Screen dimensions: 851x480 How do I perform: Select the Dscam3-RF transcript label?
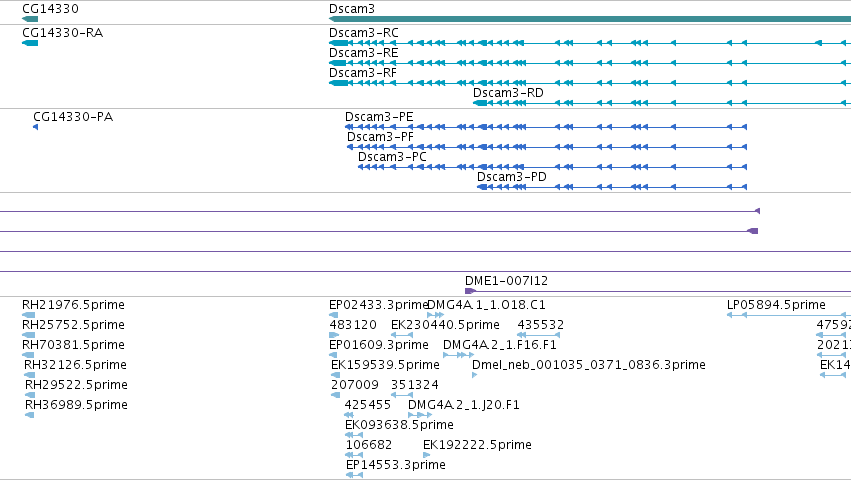click(363, 73)
